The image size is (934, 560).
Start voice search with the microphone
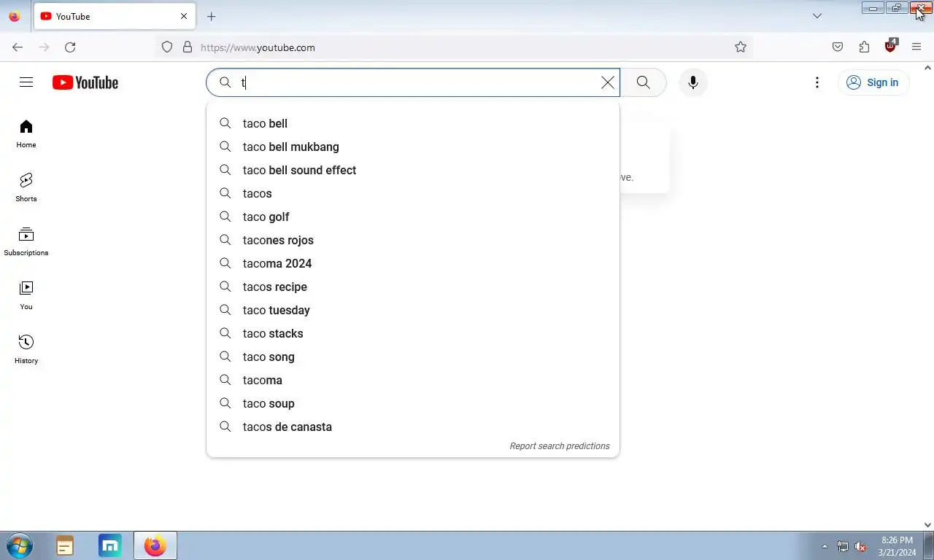692,82
